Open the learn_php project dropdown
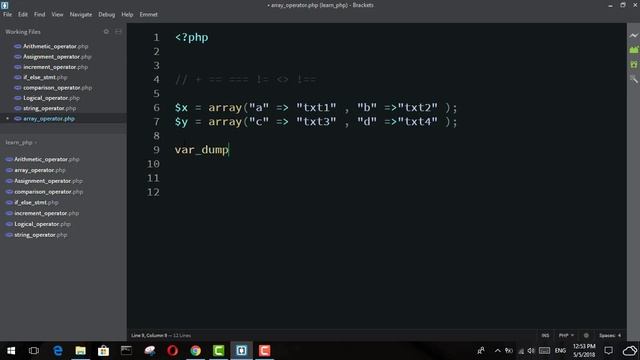640x360 pixels. (21, 142)
